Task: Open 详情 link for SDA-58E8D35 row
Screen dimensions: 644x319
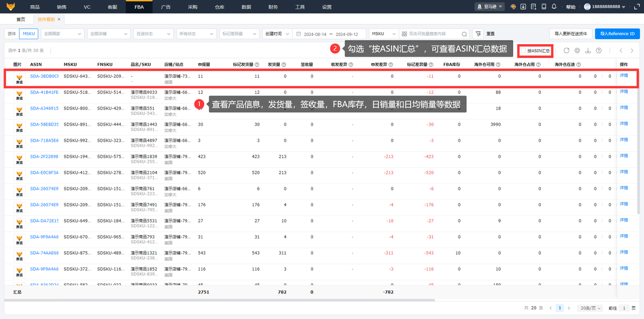Action: 624,124
